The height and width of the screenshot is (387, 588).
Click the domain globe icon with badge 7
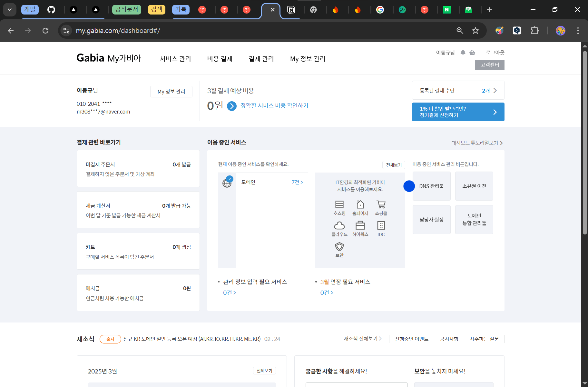coord(227,183)
